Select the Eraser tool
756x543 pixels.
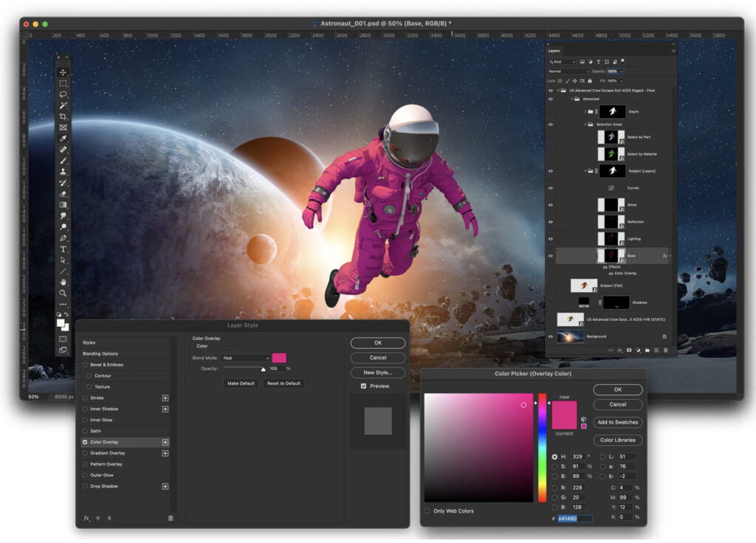[x=63, y=193]
